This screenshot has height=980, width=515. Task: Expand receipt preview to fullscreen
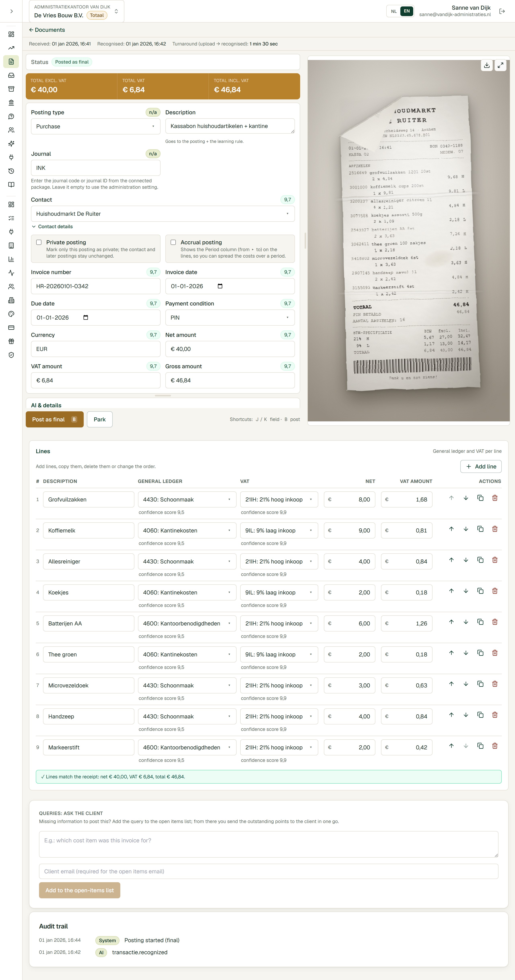coord(500,65)
